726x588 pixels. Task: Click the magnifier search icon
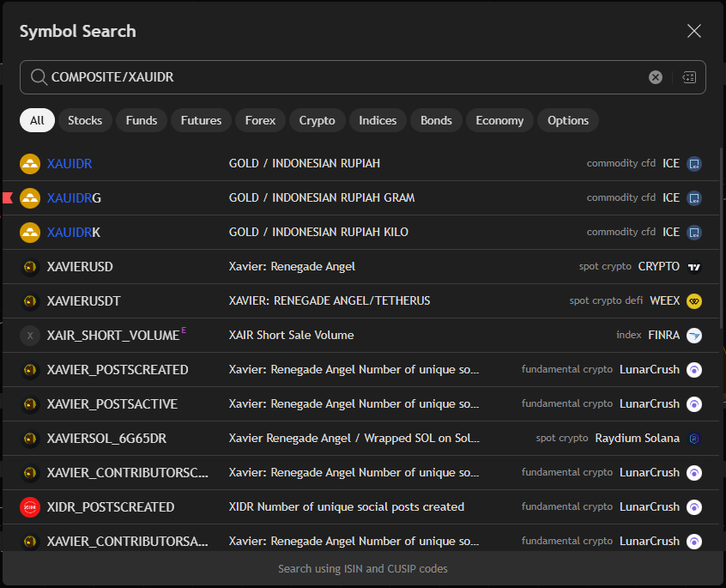tap(39, 77)
